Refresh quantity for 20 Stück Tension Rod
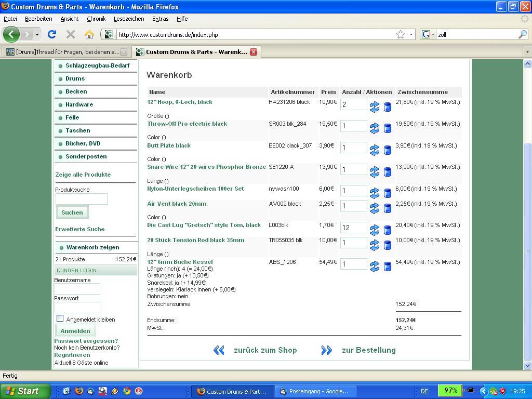Viewport: 532px width, 399px height. click(375, 245)
